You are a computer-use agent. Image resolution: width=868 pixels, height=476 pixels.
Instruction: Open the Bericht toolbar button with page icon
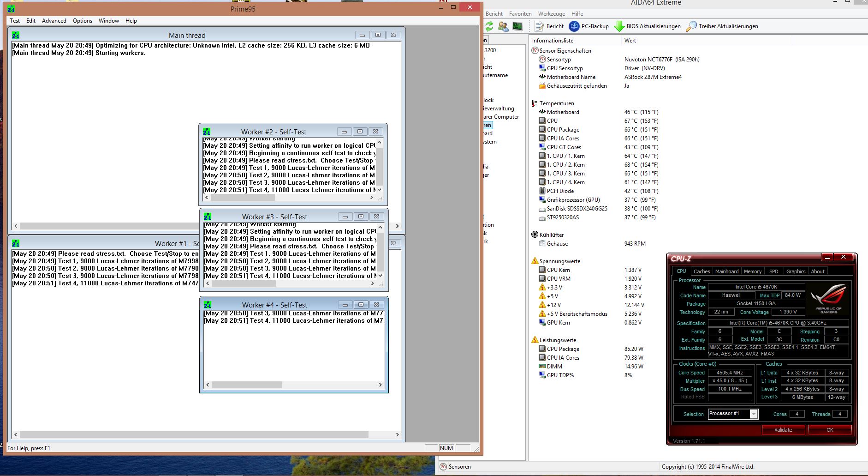tap(549, 26)
